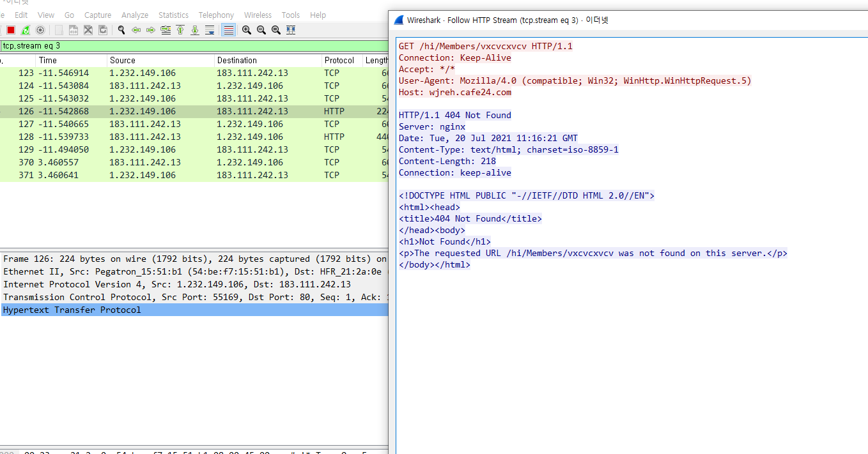Click the Date header response line
This screenshot has height=454, width=868.
pyautogui.click(x=488, y=138)
